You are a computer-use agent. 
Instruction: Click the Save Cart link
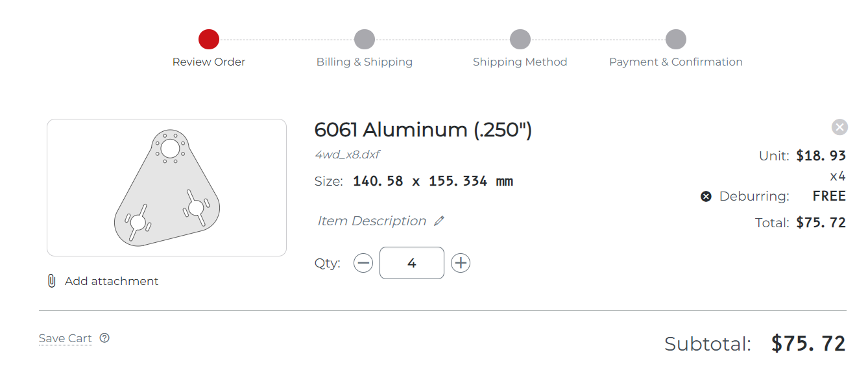pos(66,338)
